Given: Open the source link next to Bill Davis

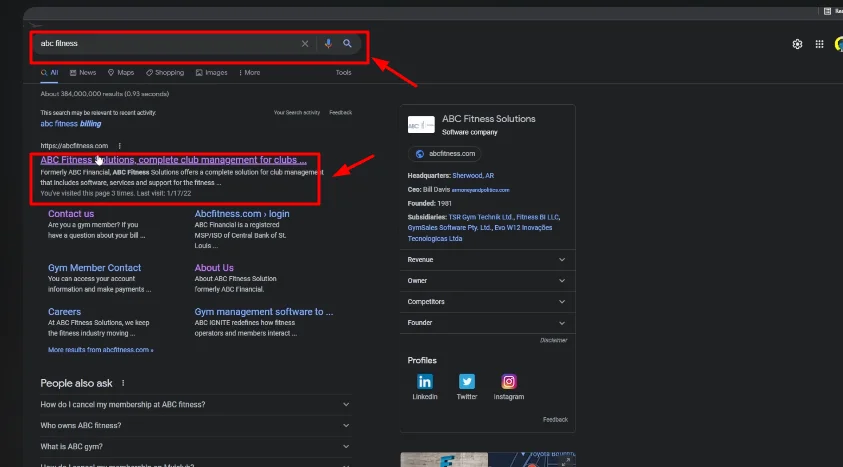Looking at the screenshot, I should [x=480, y=190].
